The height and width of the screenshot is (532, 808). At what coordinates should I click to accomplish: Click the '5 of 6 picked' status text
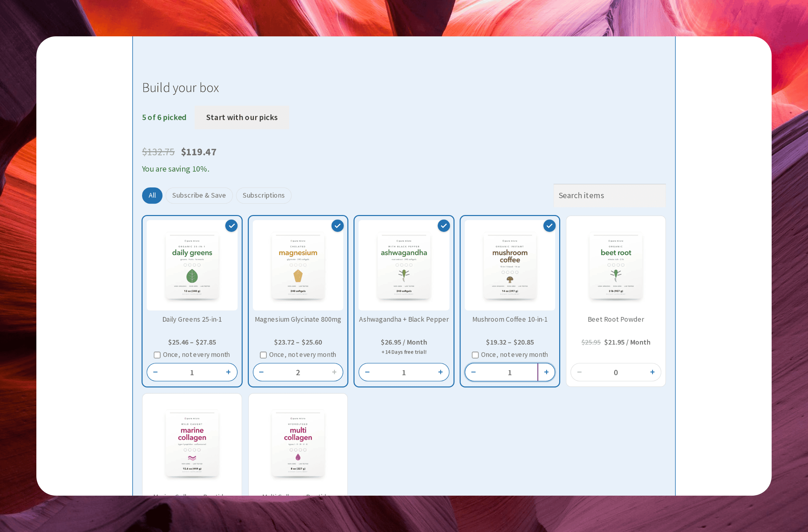(164, 117)
